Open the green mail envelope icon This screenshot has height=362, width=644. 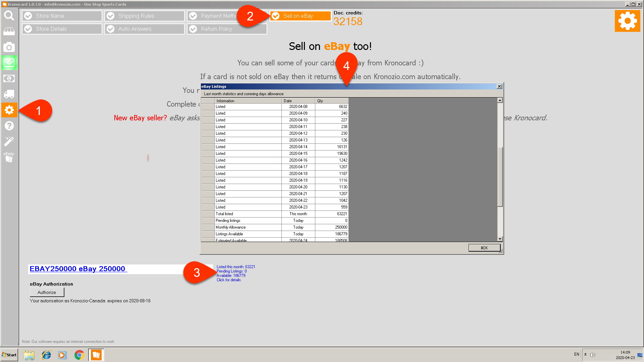point(9,63)
